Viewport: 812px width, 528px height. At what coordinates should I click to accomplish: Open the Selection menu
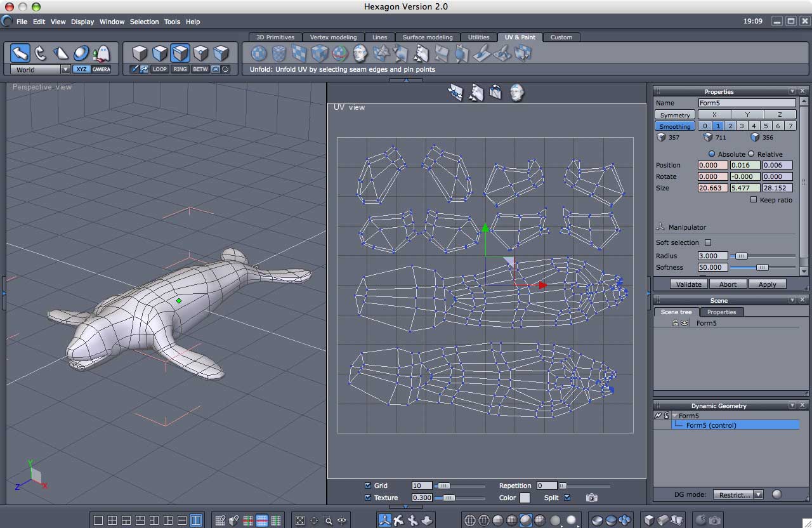145,22
